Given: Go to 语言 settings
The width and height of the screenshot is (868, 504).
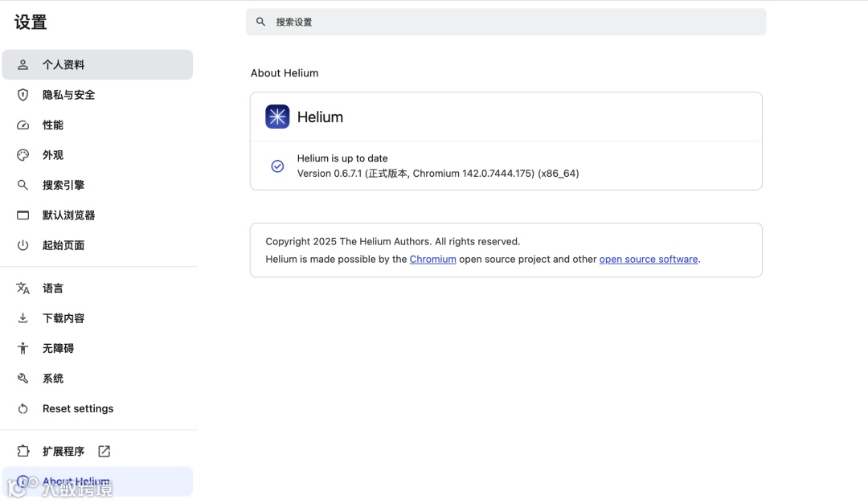Looking at the screenshot, I should (x=97, y=288).
